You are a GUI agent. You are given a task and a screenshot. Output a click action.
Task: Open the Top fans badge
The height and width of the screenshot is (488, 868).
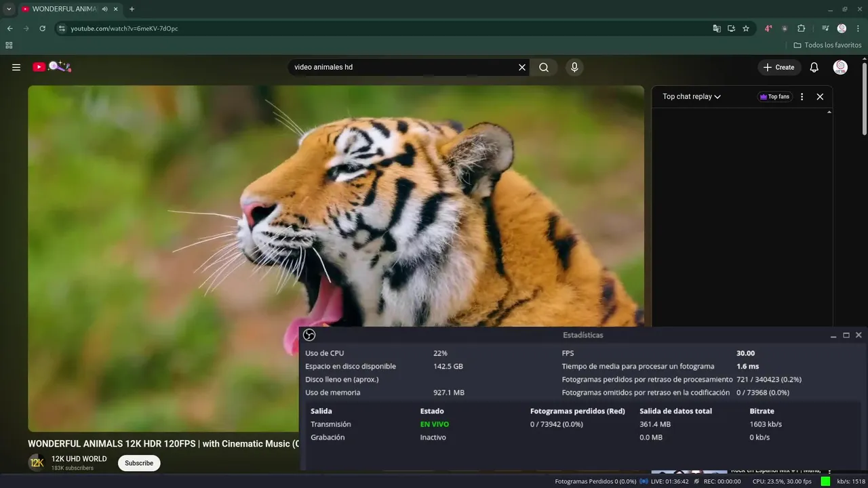point(774,97)
